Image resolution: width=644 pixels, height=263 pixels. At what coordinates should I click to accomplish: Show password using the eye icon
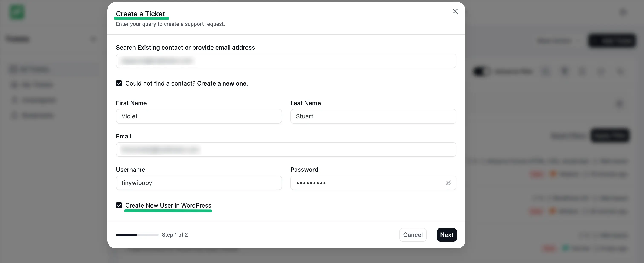[x=448, y=183]
